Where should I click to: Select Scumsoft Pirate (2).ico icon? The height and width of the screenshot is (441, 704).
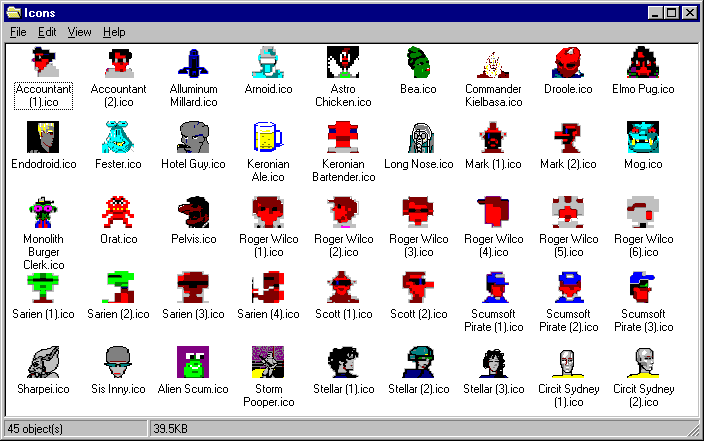pyautogui.click(x=568, y=287)
